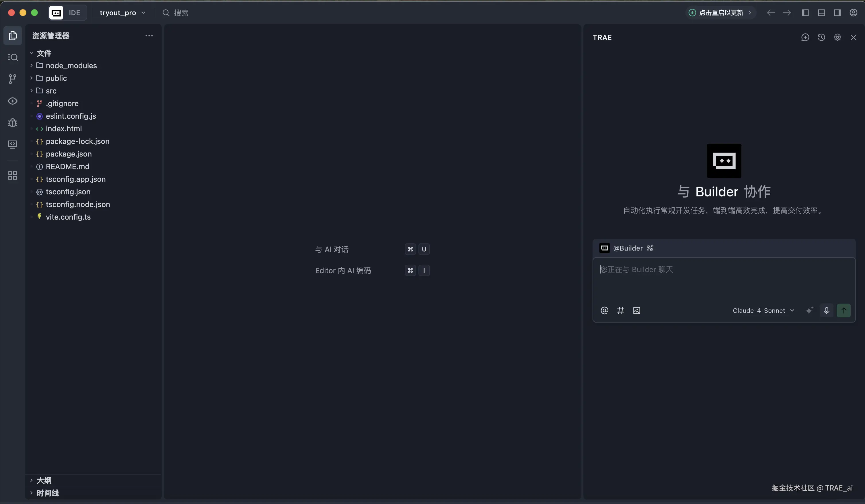Open the Extensions grid icon

(x=13, y=176)
